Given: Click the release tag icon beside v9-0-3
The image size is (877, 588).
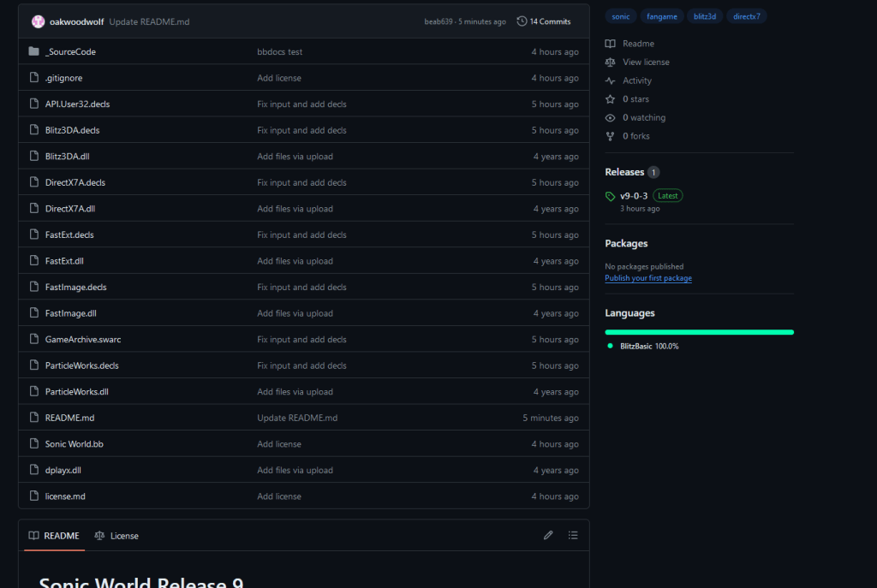Looking at the screenshot, I should tap(610, 196).
